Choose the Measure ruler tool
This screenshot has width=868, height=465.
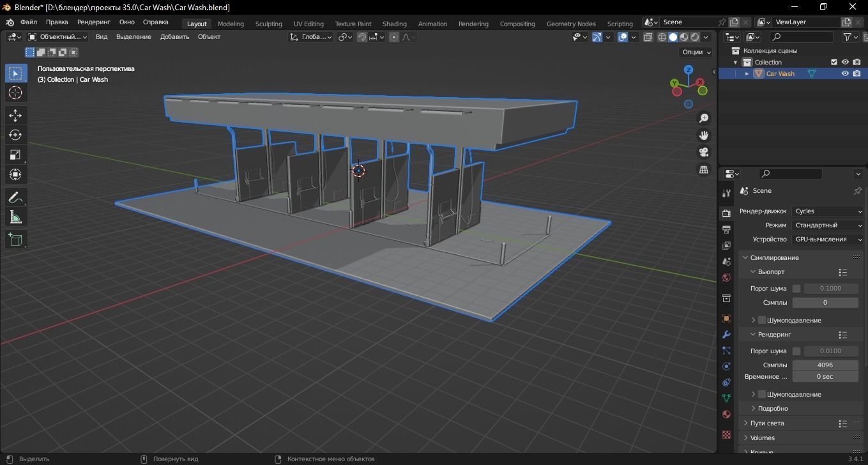[x=15, y=217]
